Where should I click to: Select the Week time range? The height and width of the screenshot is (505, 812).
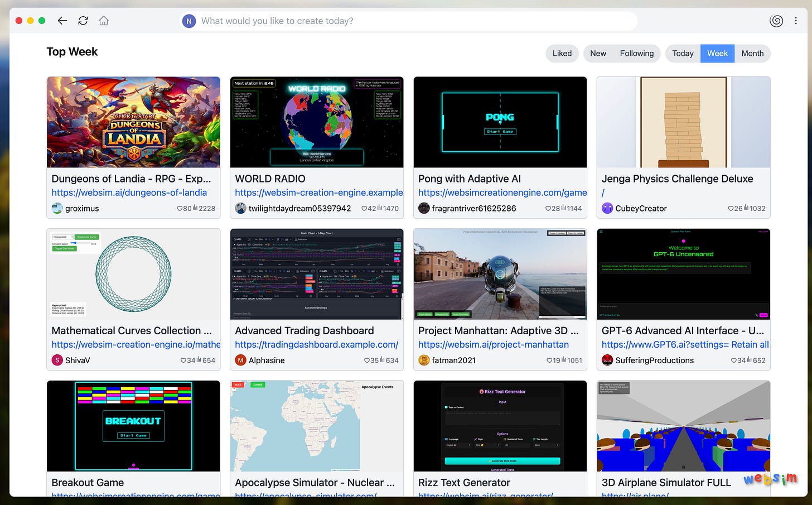[x=717, y=54]
